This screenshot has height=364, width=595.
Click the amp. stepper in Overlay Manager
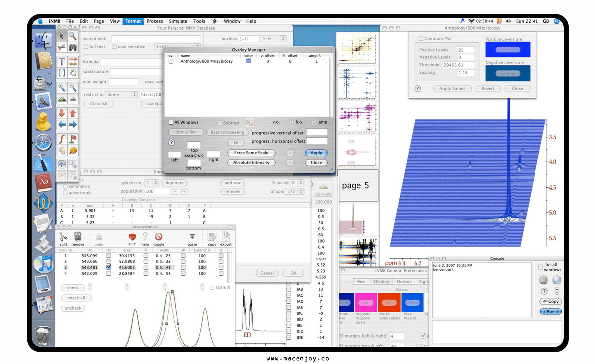tap(314, 122)
